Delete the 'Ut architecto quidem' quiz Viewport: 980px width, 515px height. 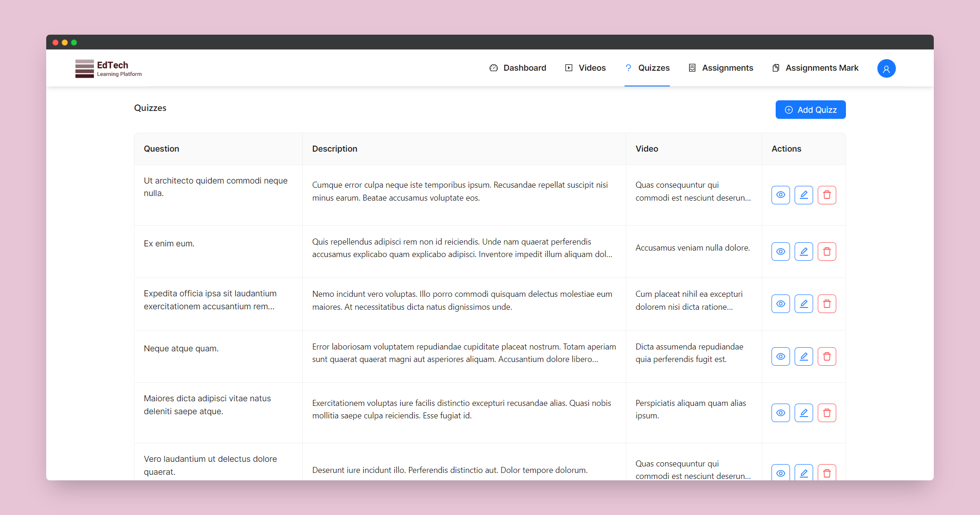click(x=827, y=195)
